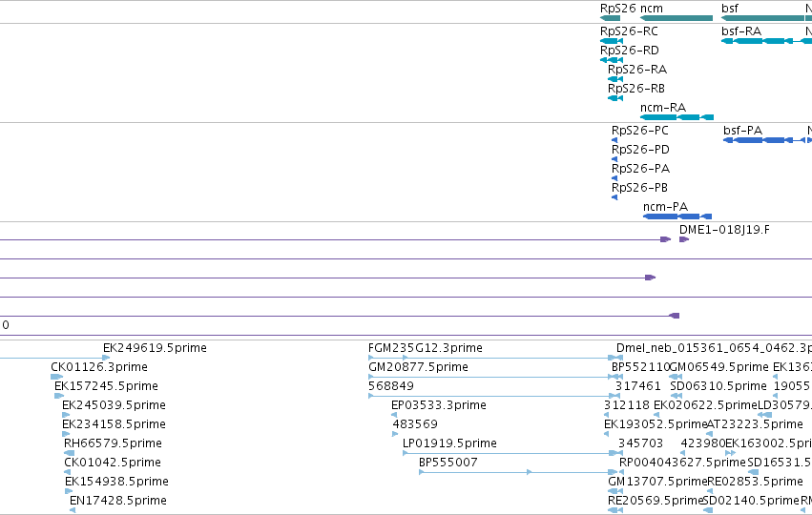Open the ncm-RA transcript glyph
The height and width of the screenshot is (515, 812).
677,117
